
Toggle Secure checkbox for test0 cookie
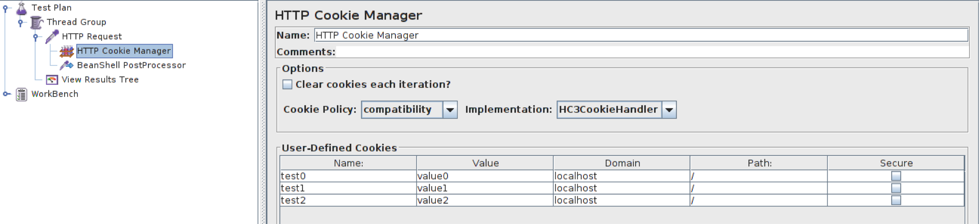coord(896,176)
